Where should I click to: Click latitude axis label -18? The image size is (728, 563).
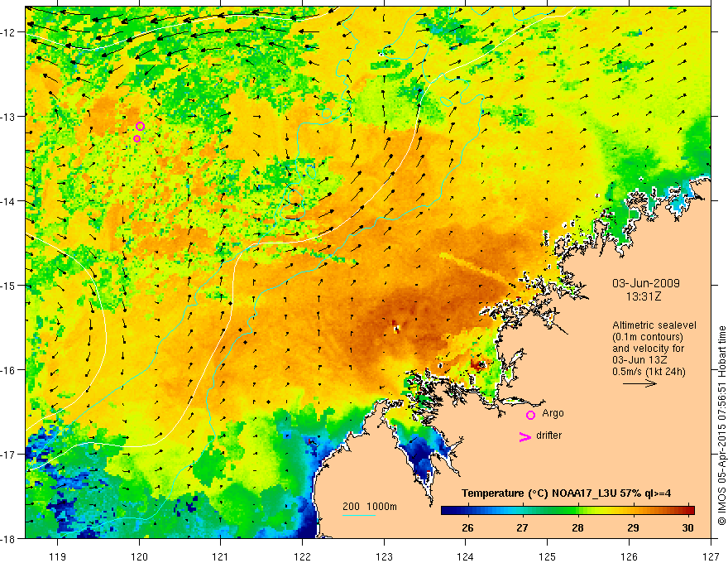point(9,538)
